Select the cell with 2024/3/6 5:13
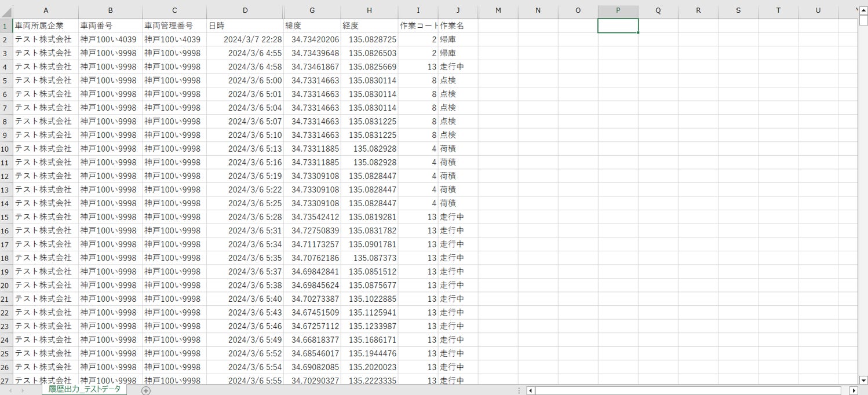The image size is (868, 395). pyautogui.click(x=245, y=148)
